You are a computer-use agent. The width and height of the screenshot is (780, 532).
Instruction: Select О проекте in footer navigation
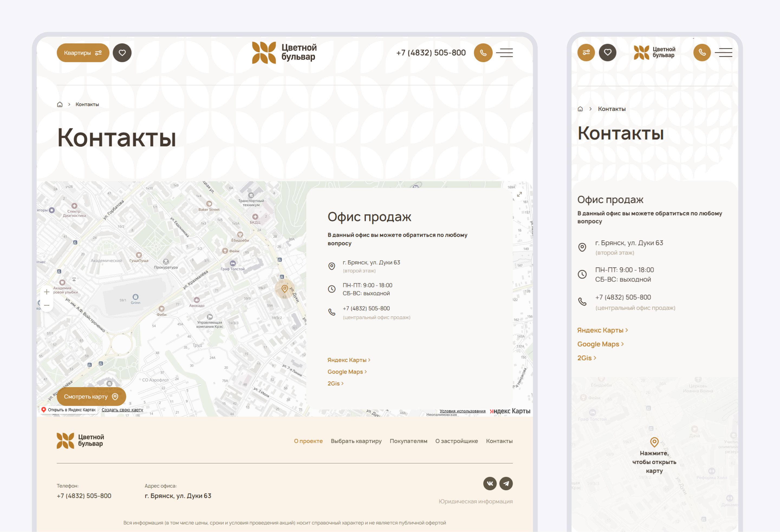[308, 441]
